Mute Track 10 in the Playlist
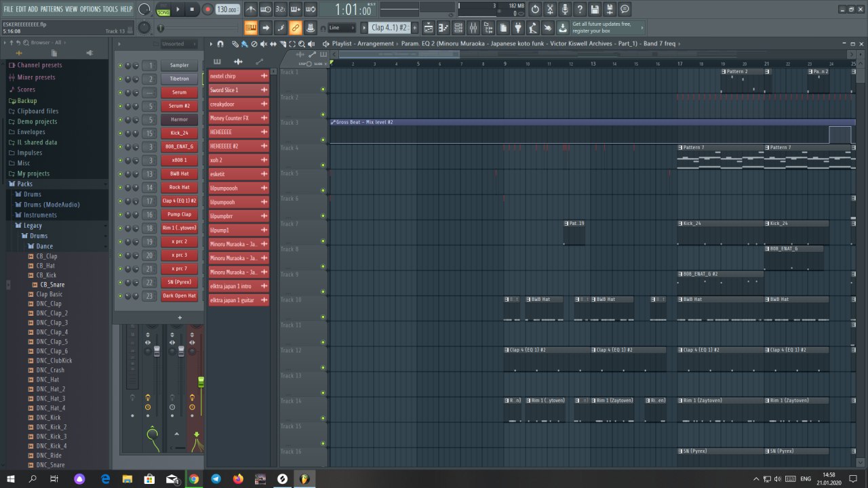This screenshot has width=868, height=488. pos(323,317)
